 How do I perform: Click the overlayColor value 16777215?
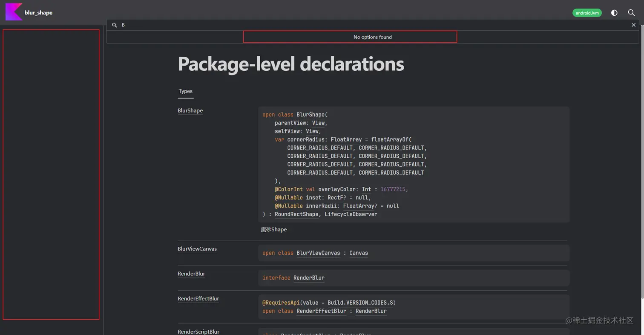tap(393, 189)
